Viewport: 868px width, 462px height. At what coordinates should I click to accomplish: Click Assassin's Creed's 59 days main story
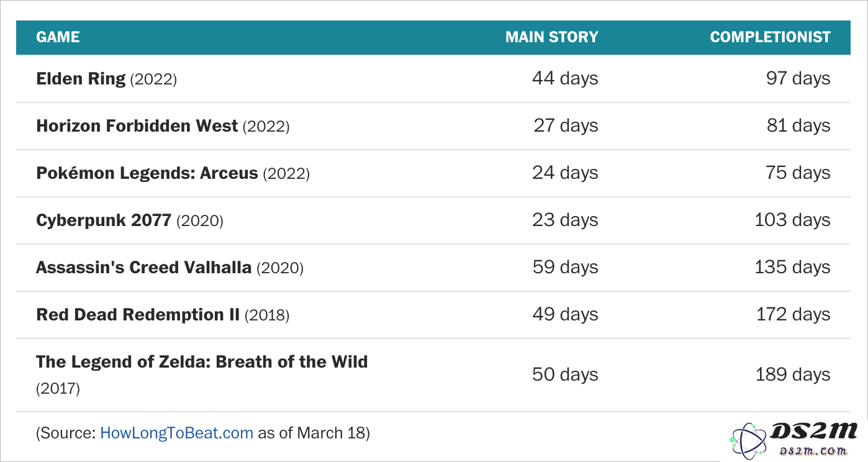coord(565,268)
